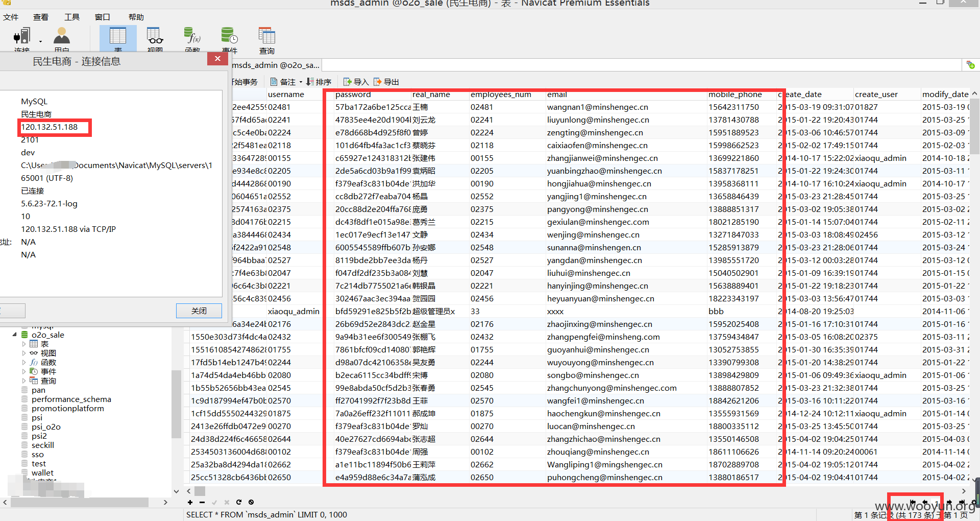Expand the 查询 node under o2o_sale
980x521 pixels.
click(x=24, y=381)
